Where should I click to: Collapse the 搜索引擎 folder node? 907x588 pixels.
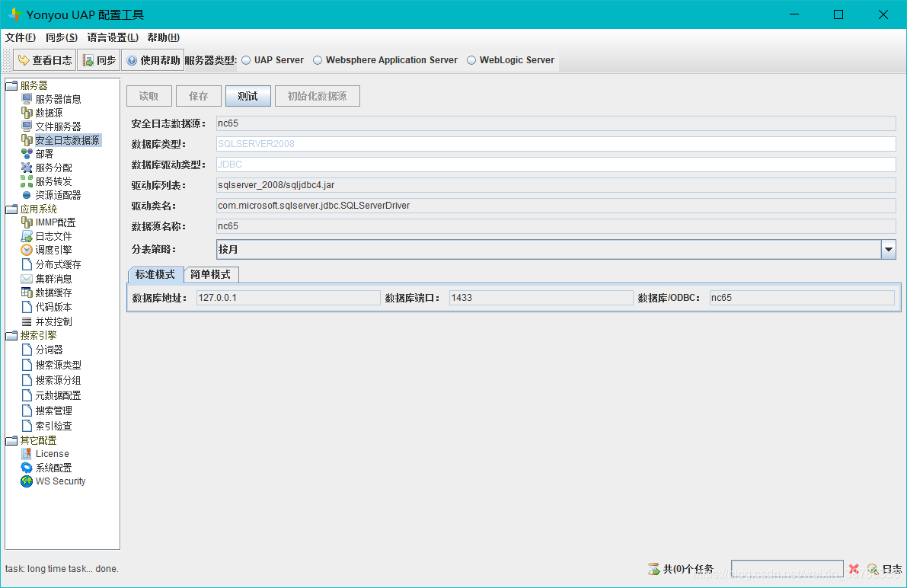click(x=11, y=335)
